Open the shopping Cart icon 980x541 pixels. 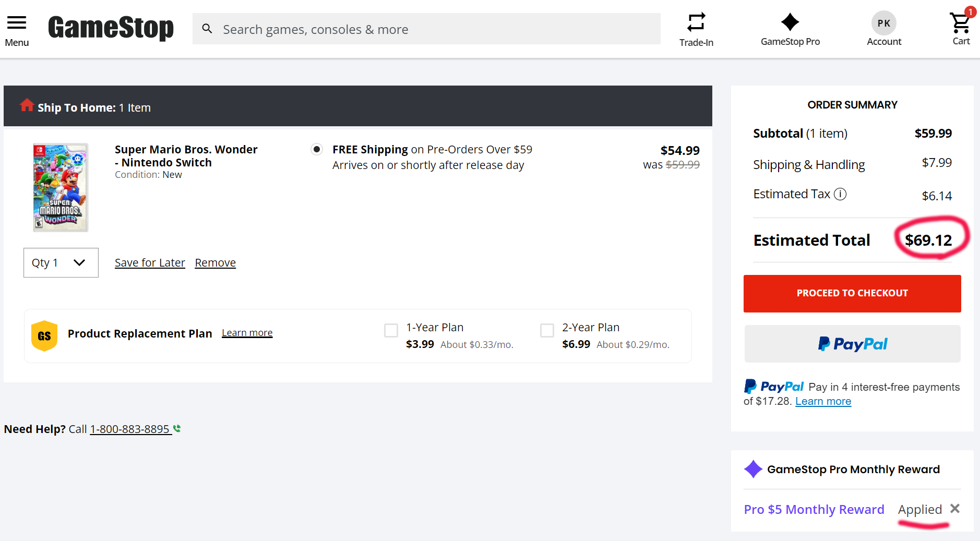coord(960,22)
